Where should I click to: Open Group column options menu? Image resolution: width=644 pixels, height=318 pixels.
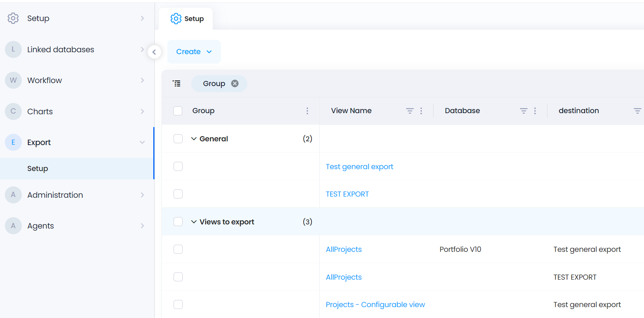(307, 111)
